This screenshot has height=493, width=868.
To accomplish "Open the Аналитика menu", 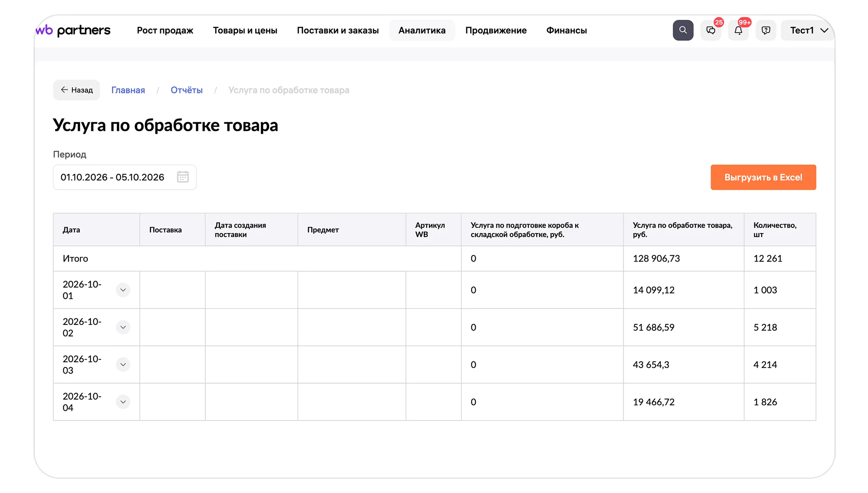I will click(x=422, y=30).
